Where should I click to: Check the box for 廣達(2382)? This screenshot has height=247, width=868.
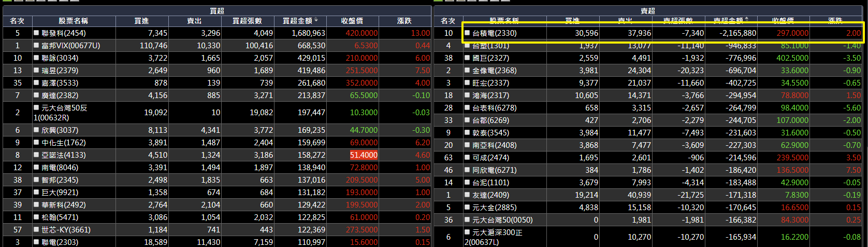pyautogui.click(x=36, y=95)
